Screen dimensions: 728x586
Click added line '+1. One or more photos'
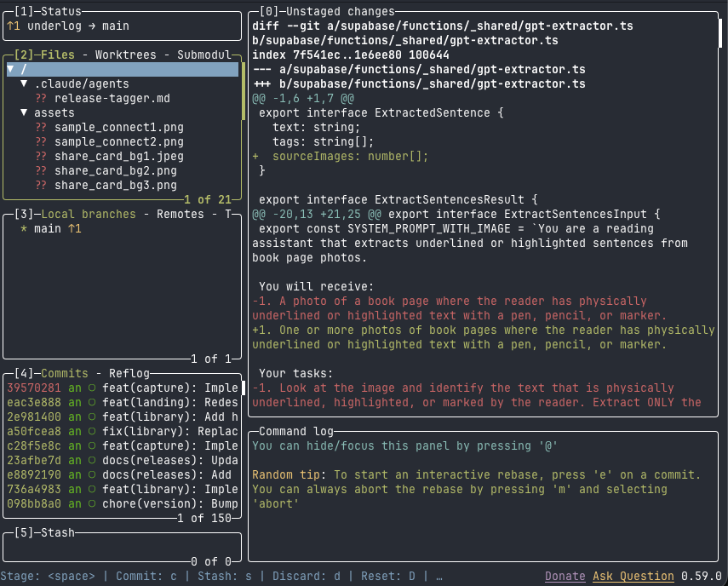click(484, 337)
